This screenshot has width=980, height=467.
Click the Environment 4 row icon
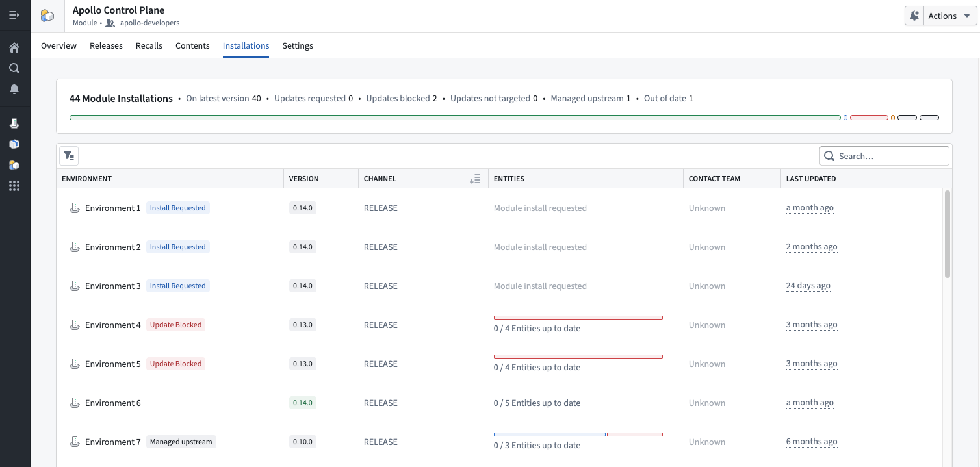(x=75, y=325)
